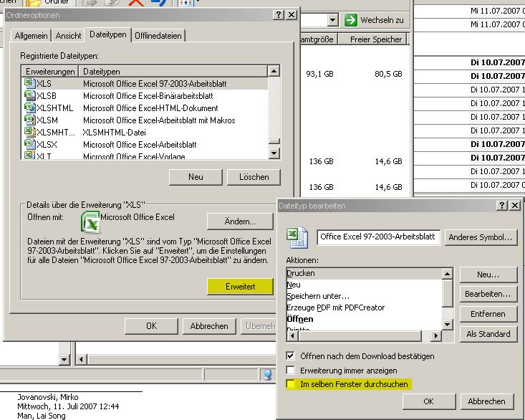Viewport: 525px width, 420px height.
Task: Toggle Öffnen nach dem Download bestätigen
Action: point(290,355)
